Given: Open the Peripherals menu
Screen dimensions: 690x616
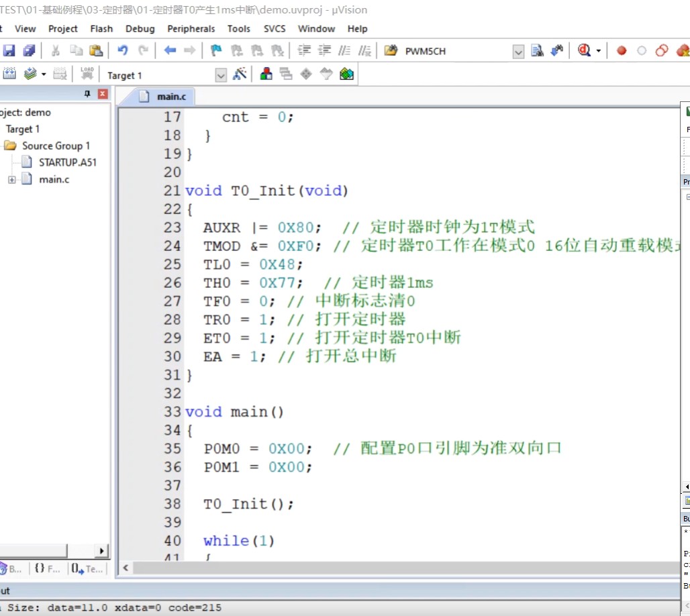Looking at the screenshot, I should (x=191, y=29).
